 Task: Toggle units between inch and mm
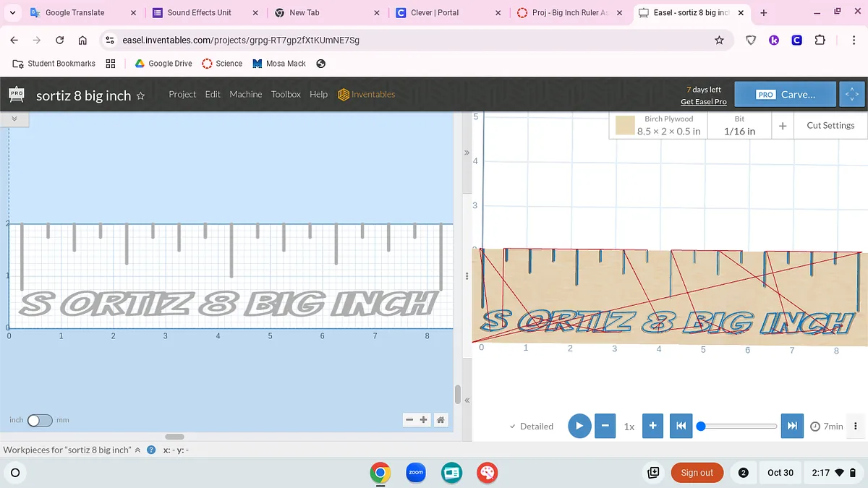click(x=40, y=420)
